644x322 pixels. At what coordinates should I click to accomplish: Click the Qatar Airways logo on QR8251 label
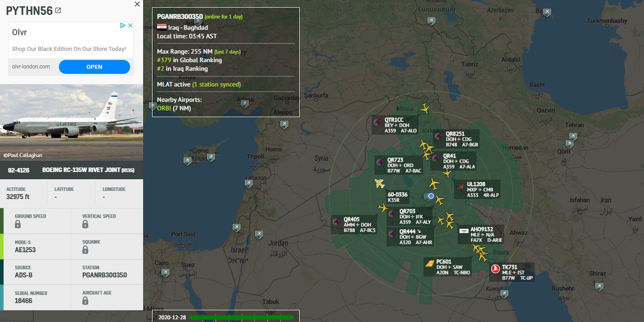[x=439, y=136]
